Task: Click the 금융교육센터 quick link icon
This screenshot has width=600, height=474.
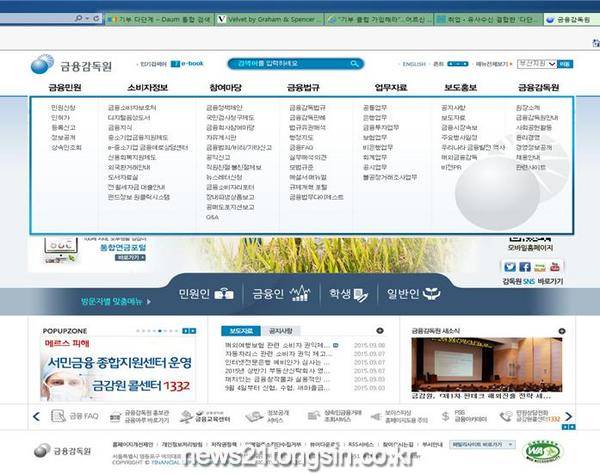Action: coord(186,417)
